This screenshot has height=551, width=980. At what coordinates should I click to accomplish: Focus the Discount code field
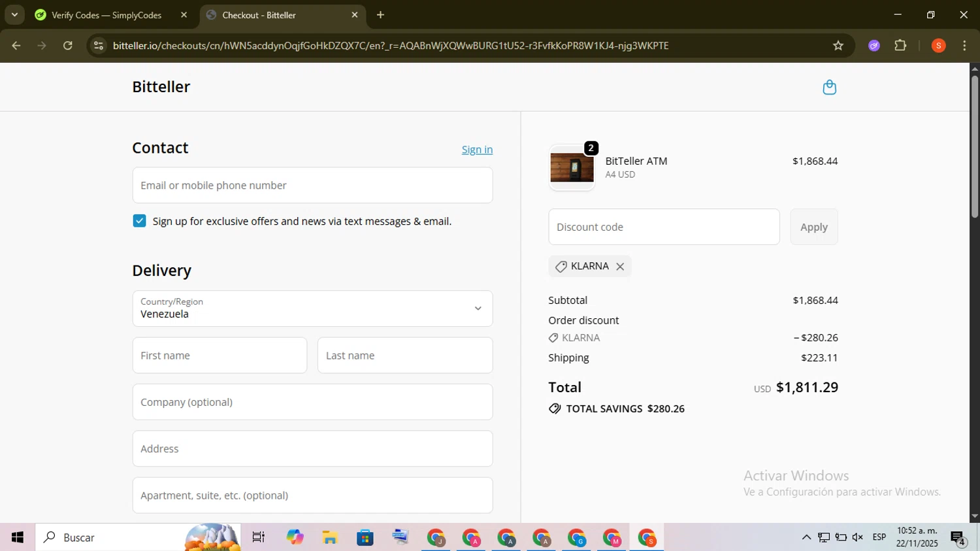664,227
